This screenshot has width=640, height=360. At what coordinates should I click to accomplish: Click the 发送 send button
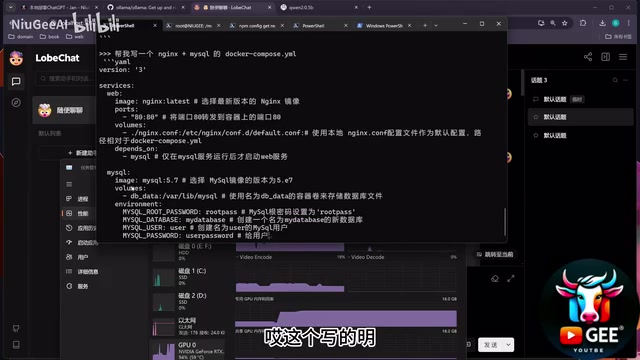[491, 345]
